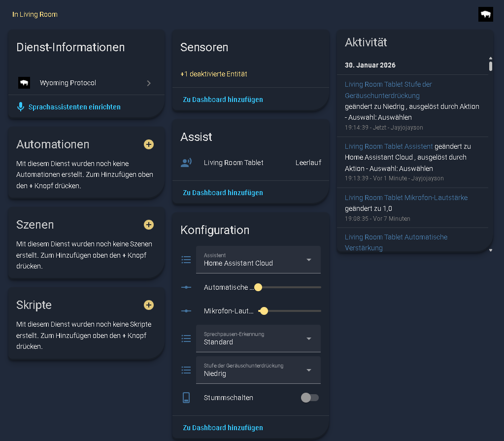Open the Assistent dropdown
Image resolution: width=504 pixels, height=441 pixels.
coord(258,260)
